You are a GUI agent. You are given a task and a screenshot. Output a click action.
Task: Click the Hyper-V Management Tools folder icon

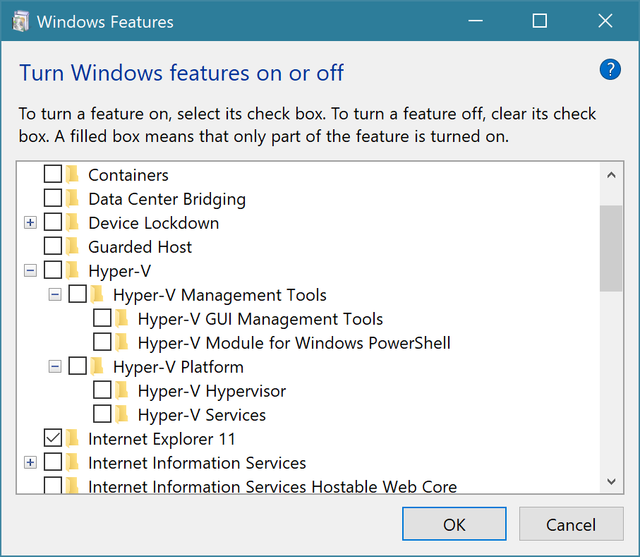pyautogui.click(x=97, y=294)
